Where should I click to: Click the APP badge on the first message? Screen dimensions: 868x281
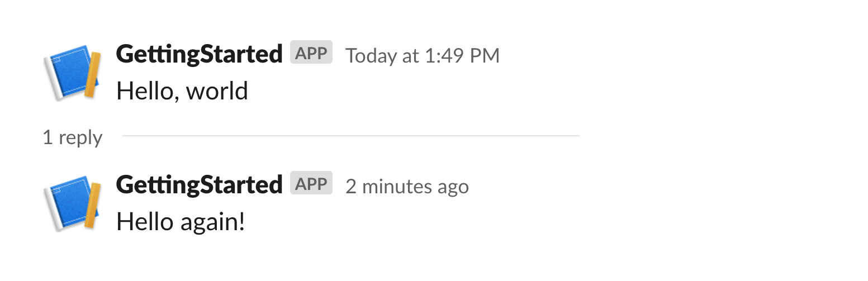pyautogui.click(x=311, y=53)
